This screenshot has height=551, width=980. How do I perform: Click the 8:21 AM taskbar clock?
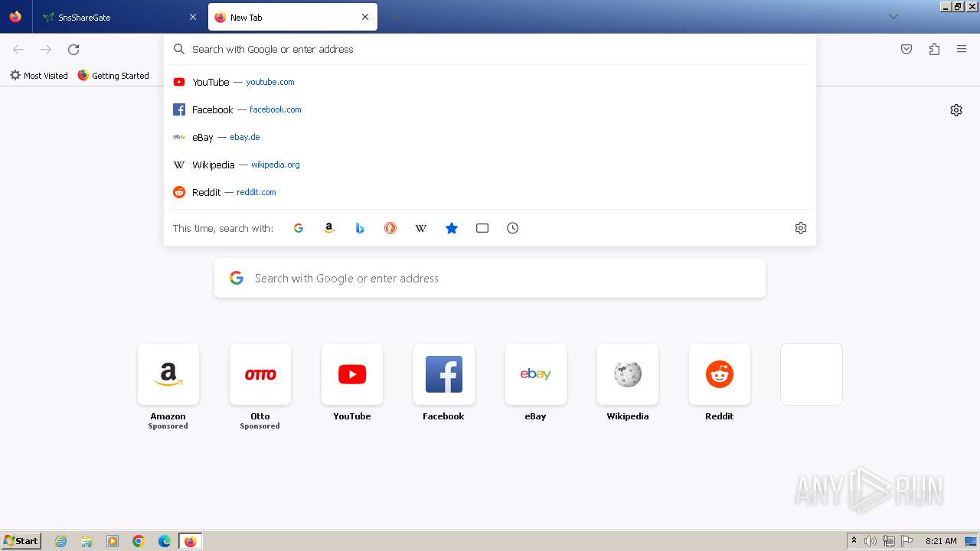(941, 541)
